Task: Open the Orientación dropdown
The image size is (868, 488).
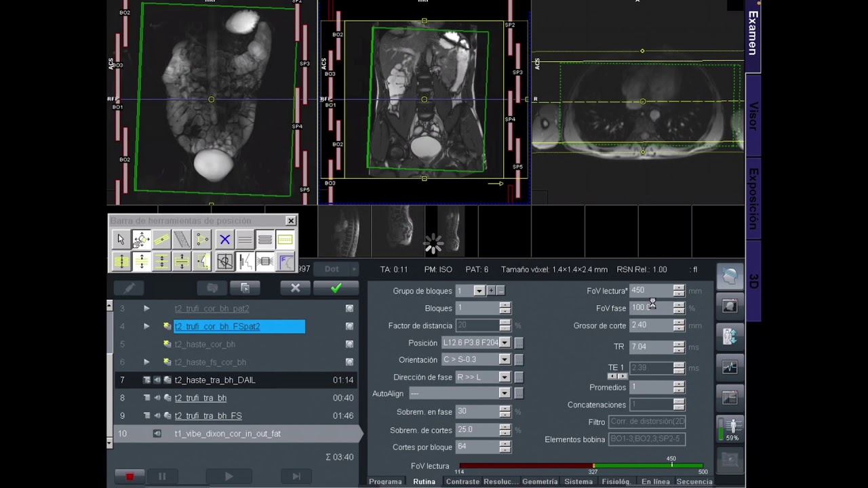Action: click(x=505, y=360)
